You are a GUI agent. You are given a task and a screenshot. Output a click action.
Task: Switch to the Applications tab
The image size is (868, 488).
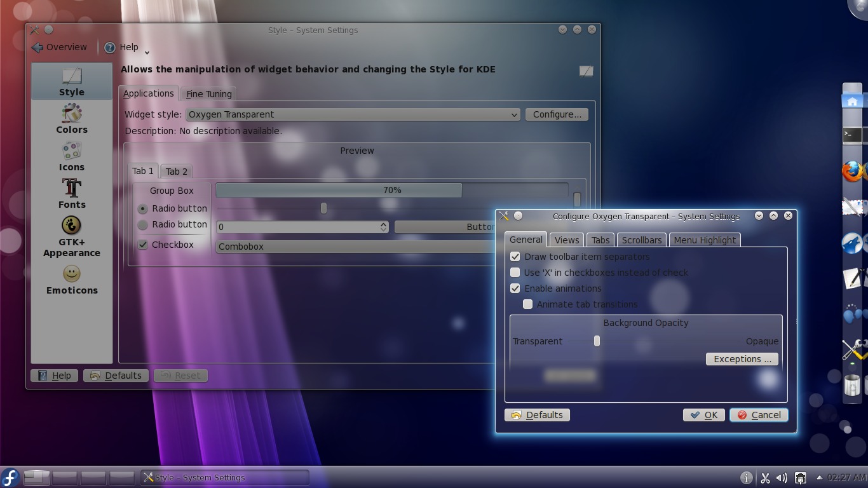148,93
